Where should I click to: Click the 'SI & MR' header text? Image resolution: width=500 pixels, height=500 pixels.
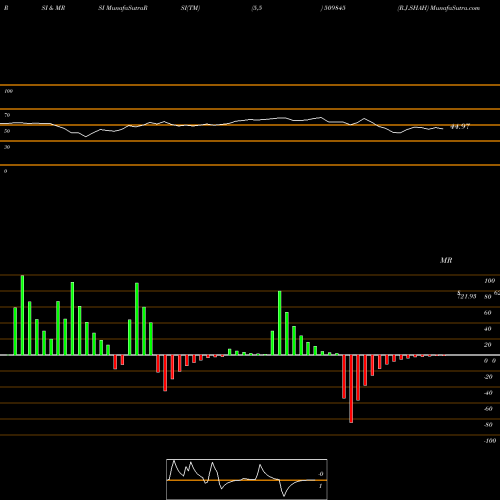pos(53,8)
